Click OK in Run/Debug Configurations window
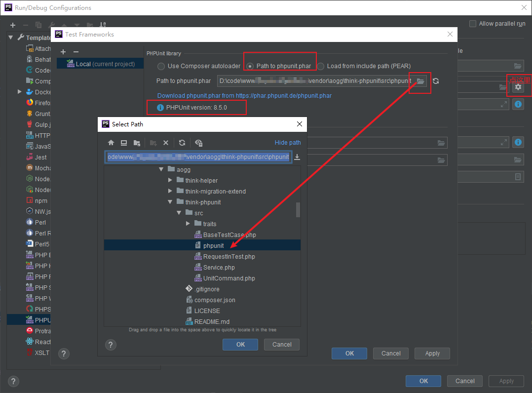The image size is (532, 393). coord(423,381)
